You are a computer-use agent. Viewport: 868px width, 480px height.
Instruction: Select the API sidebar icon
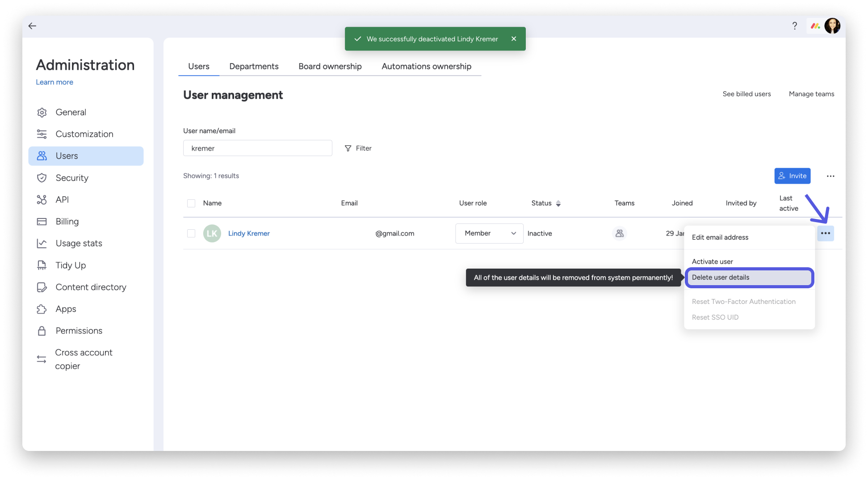(42, 199)
